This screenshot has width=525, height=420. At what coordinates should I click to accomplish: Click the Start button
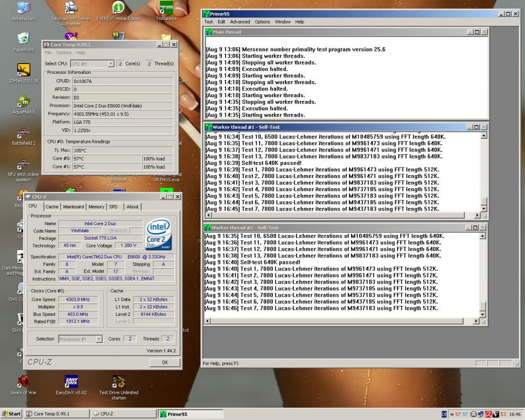(x=11, y=414)
